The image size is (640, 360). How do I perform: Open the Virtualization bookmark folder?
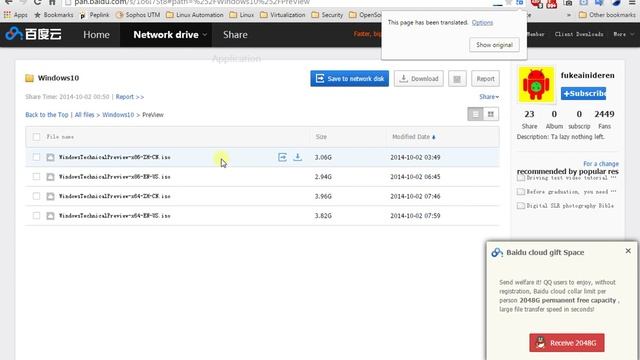tap(283, 15)
